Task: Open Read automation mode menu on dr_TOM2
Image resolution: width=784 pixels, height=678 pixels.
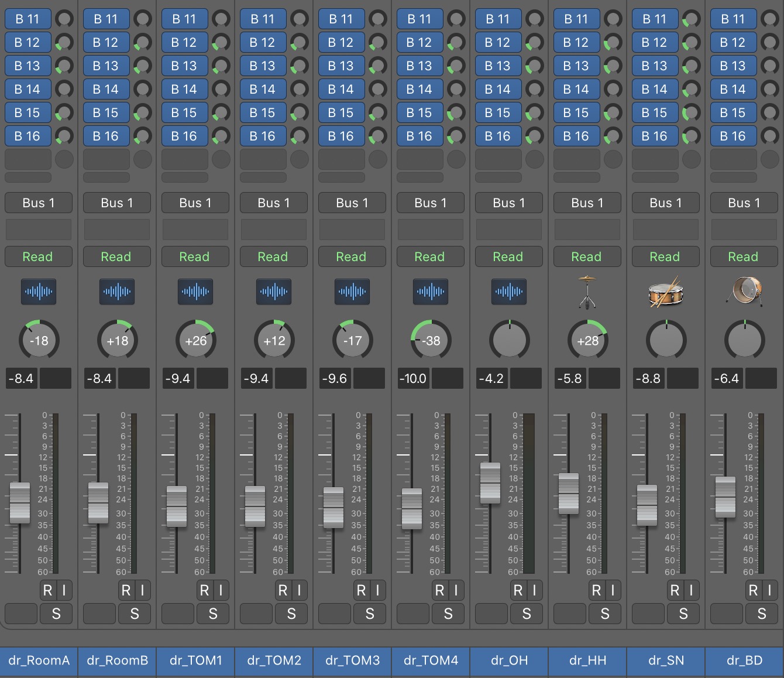Action: pos(273,257)
